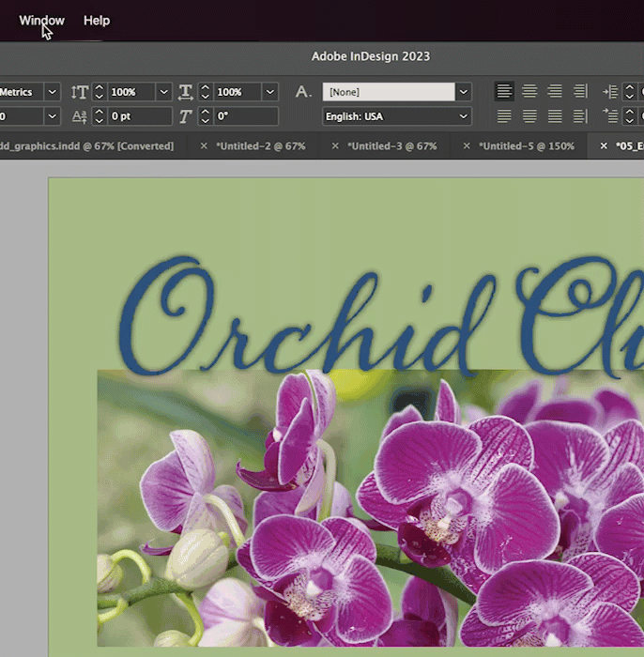Click the Skew 0° field
This screenshot has width=644, height=657.
tap(246, 116)
